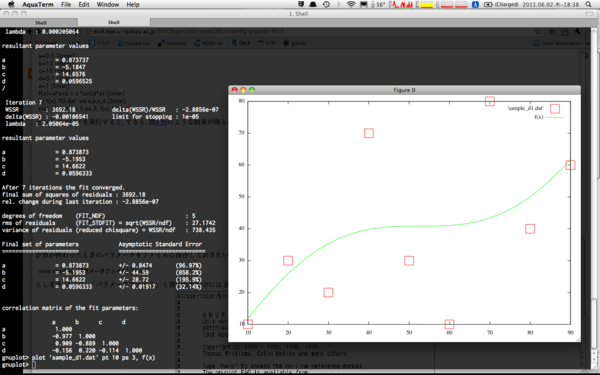The image size is (600, 375).
Task: Open Spotlight search magnifier
Action: (x=588, y=4)
